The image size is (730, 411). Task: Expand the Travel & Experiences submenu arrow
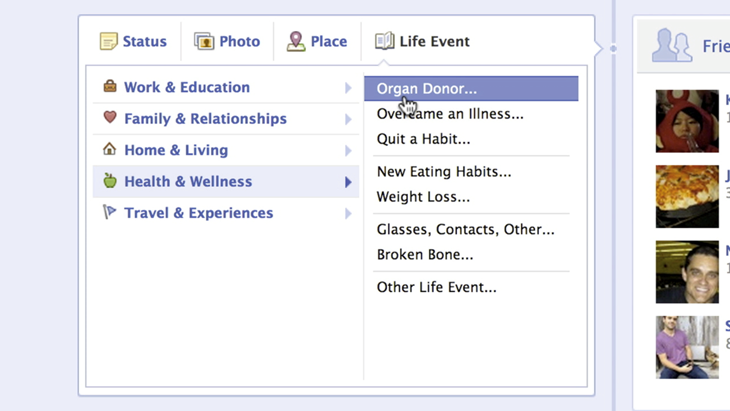coord(348,213)
